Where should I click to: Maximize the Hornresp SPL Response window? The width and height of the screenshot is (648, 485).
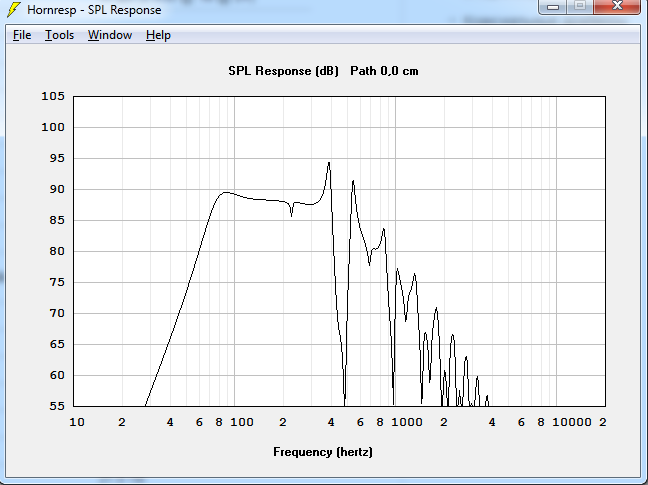(x=580, y=6)
